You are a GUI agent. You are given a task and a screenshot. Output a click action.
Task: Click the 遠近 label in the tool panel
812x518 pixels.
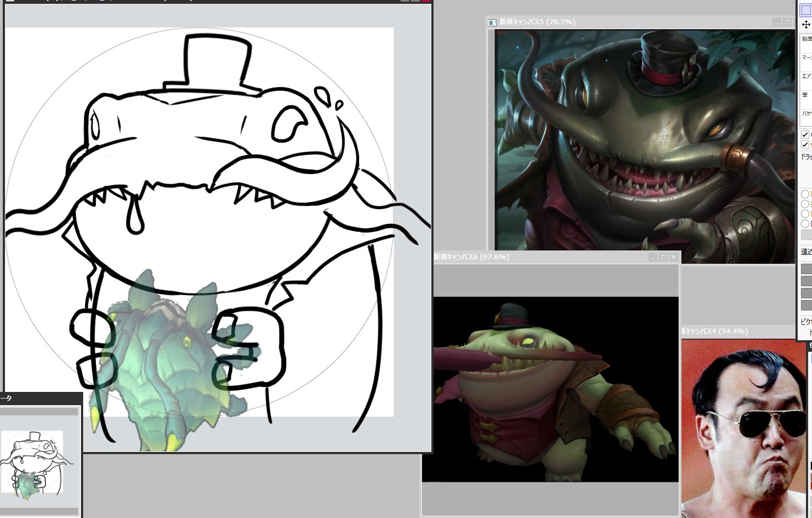806,252
